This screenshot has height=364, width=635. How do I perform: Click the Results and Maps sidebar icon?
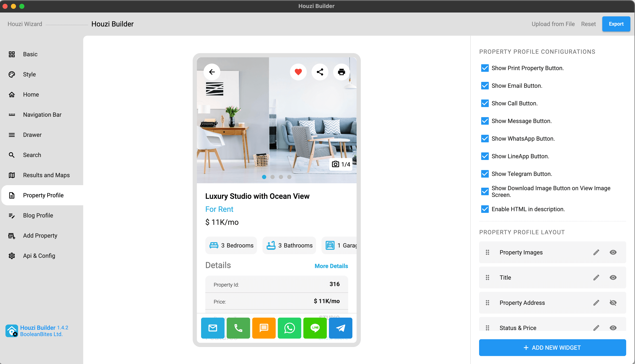(x=12, y=175)
